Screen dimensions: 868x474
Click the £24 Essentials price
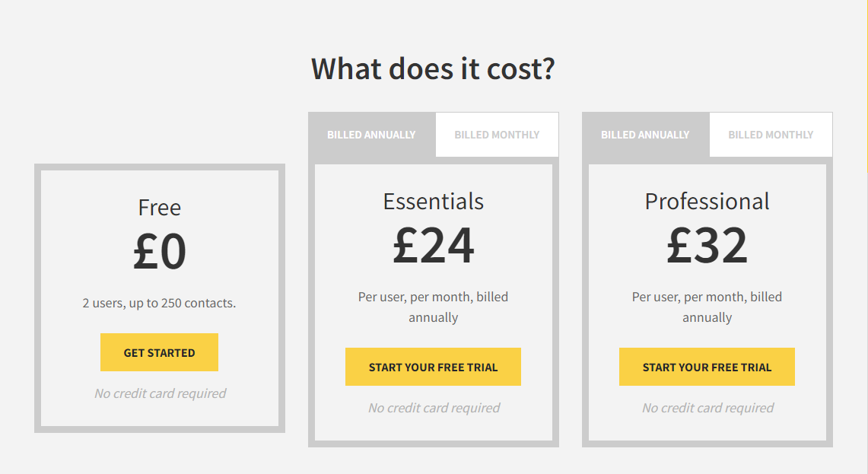[x=433, y=246]
